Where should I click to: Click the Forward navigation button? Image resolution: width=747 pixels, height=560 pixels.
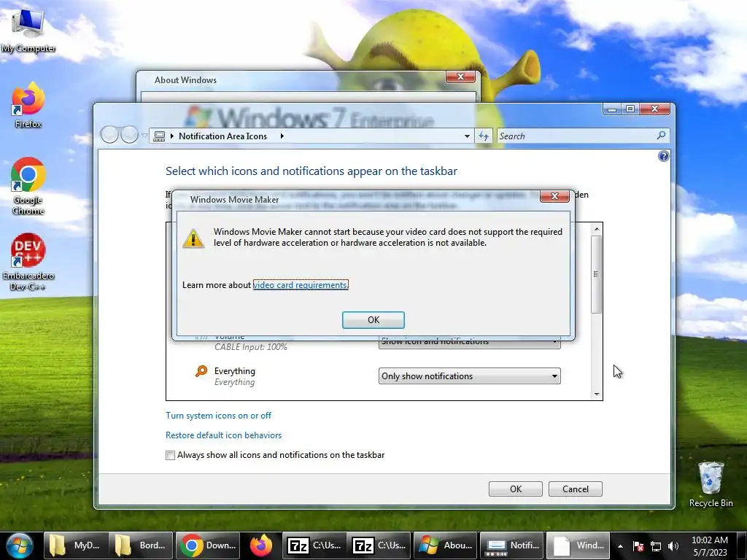[129, 135]
